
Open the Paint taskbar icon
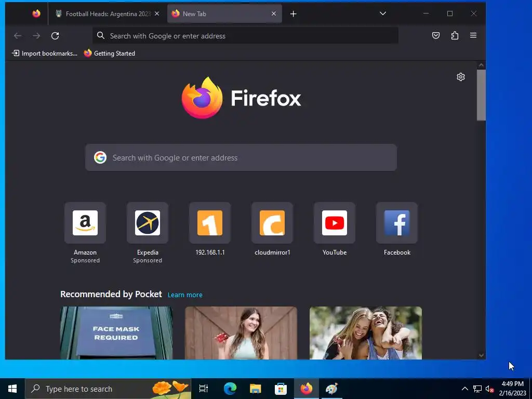click(331, 389)
